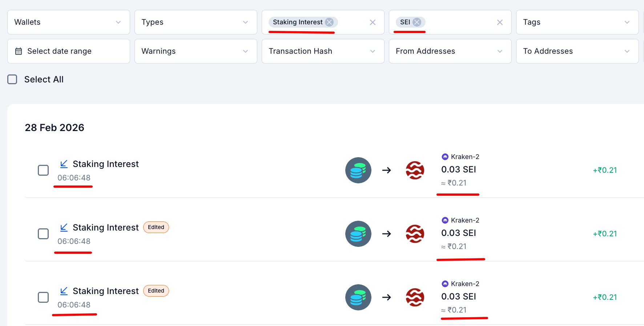This screenshot has height=326, width=644.
Task: Click the Kraken logo in second transaction
Action: tap(445, 220)
